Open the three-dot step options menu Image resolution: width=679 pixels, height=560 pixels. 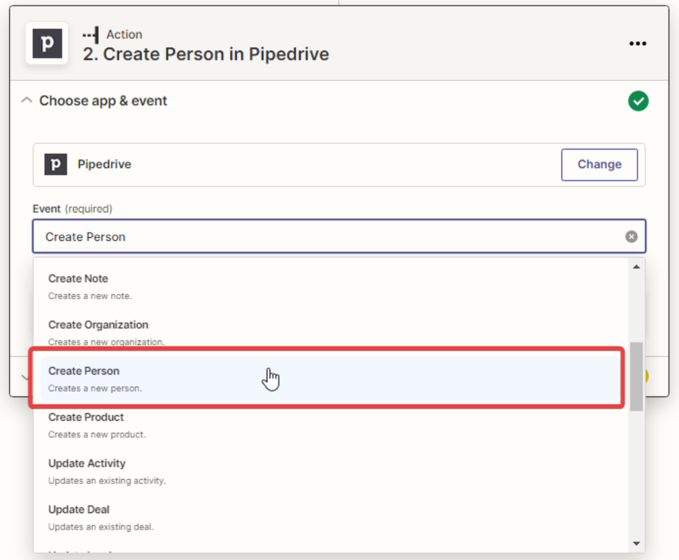coord(637,44)
